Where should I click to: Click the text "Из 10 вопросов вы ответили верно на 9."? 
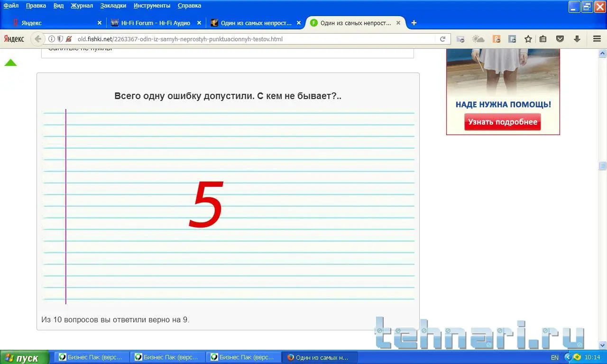click(115, 319)
